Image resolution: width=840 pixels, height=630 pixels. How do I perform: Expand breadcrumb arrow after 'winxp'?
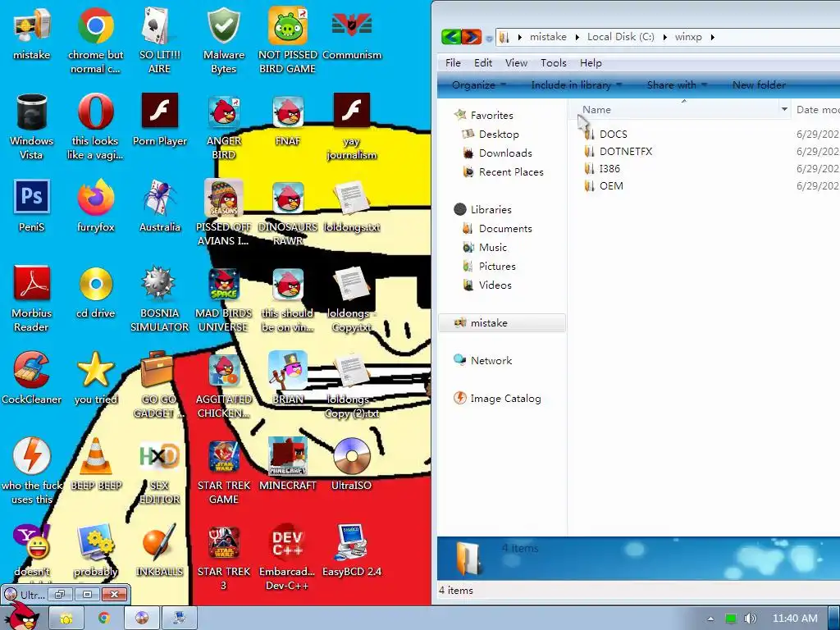coord(713,37)
